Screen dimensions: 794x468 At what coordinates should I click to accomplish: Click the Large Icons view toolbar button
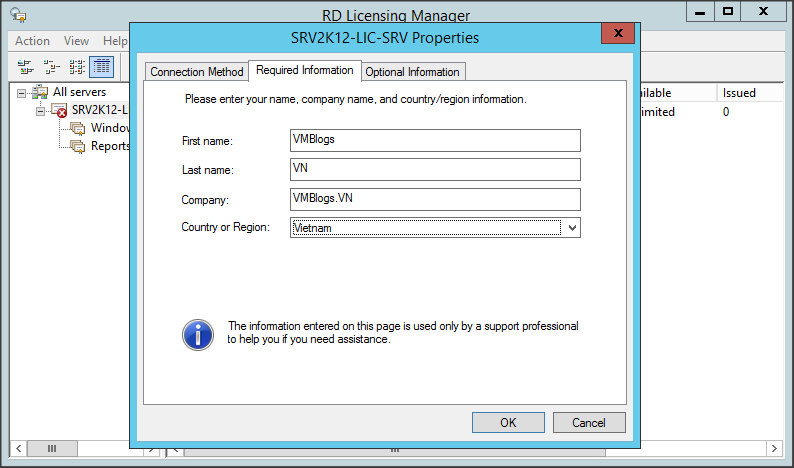pyautogui.click(x=25, y=67)
